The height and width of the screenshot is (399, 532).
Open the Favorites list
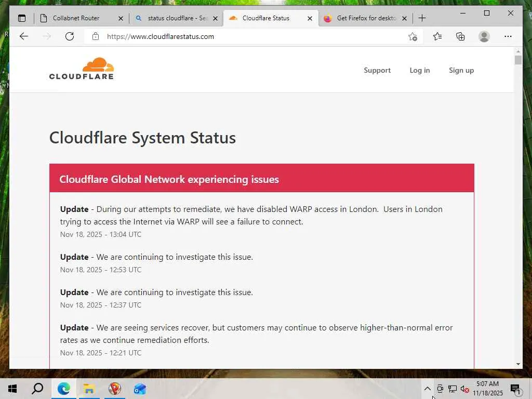click(437, 36)
